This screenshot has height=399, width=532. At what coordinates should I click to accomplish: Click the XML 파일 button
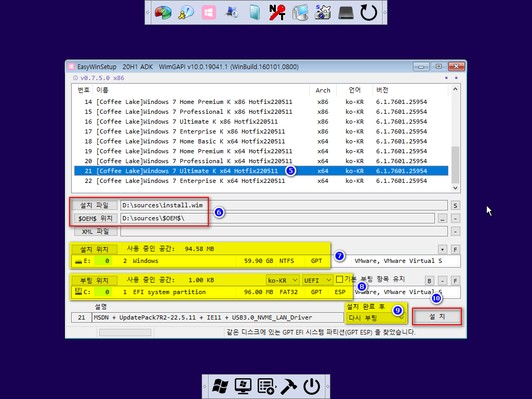(x=96, y=231)
